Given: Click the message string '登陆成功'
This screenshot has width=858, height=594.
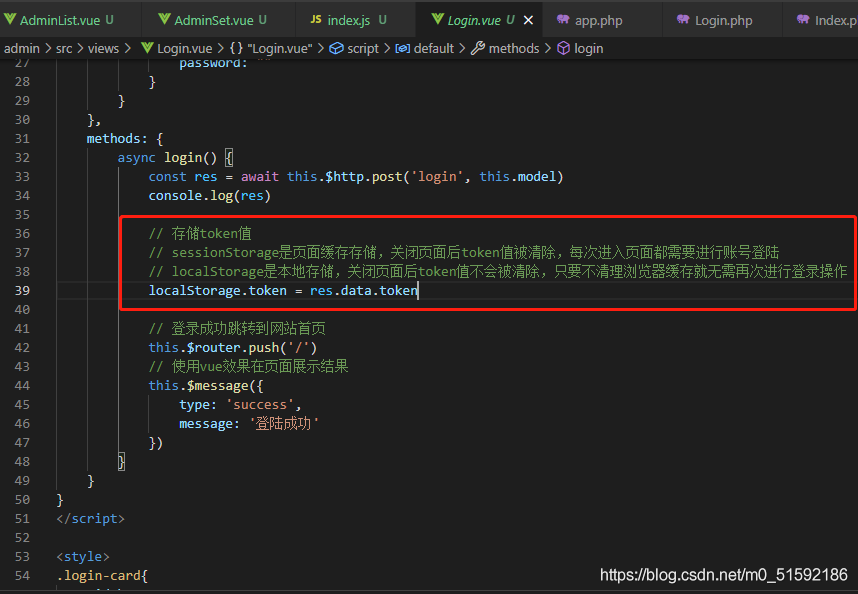Looking at the screenshot, I should tap(285, 424).
